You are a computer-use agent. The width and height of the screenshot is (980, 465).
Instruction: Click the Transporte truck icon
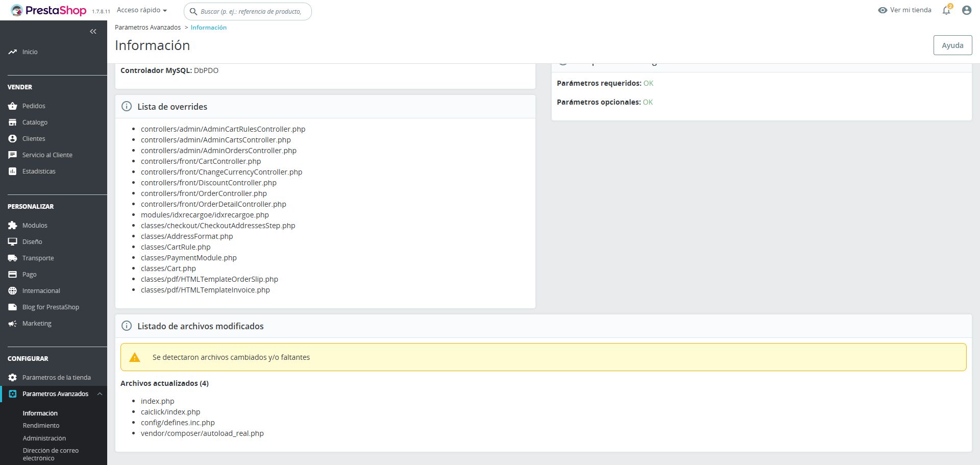point(13,258)
